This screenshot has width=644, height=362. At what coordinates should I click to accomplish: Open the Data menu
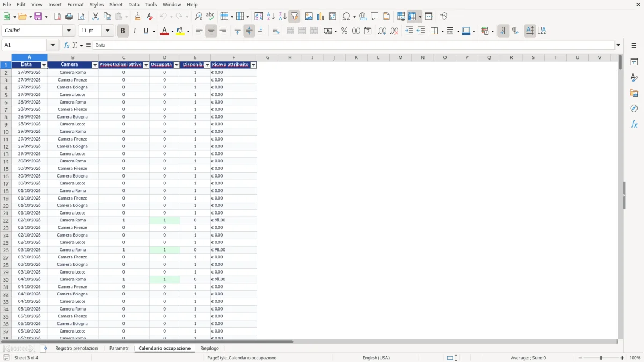tap(134, 4)
